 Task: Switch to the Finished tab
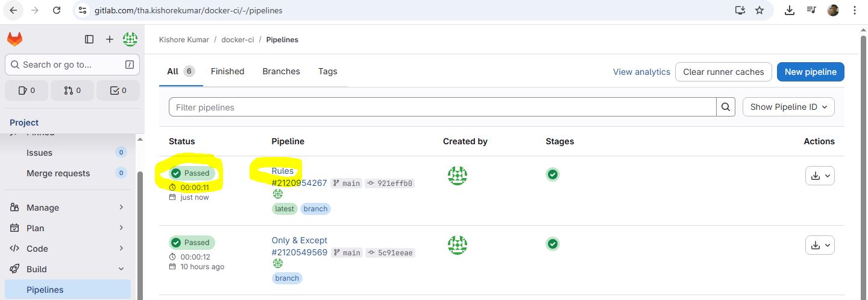227,71
